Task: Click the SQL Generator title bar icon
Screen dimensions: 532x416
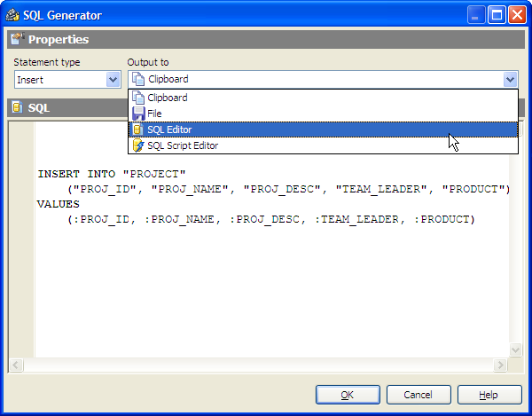Action: 12,15
